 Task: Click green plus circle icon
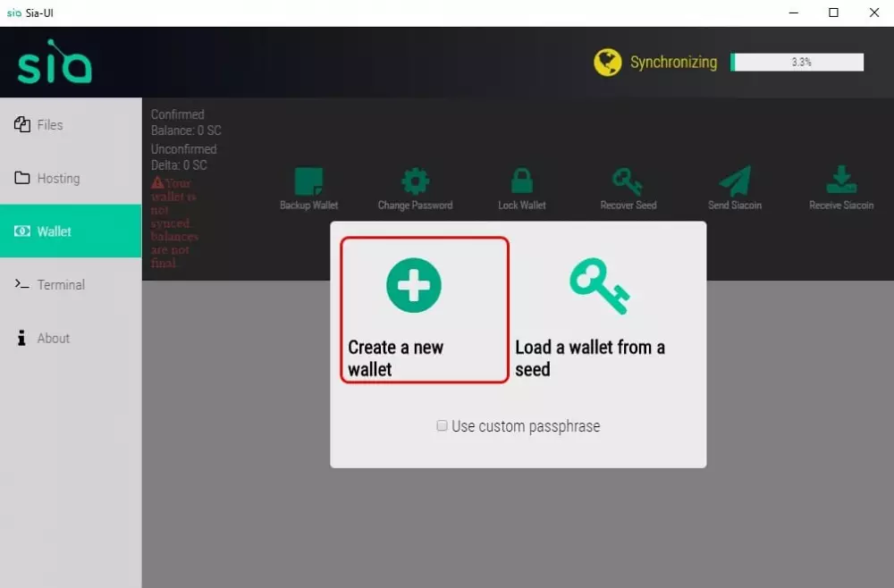[x=413, y=285]
